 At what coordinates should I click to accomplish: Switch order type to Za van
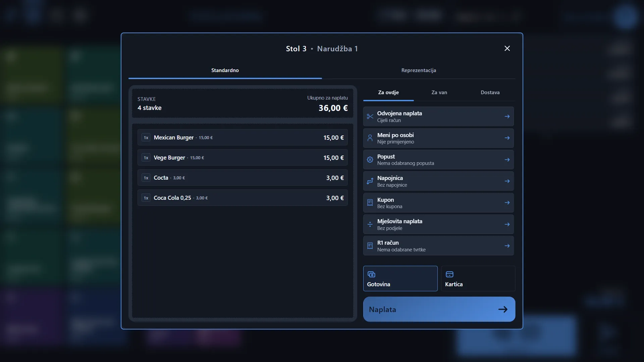coord(439,93)
